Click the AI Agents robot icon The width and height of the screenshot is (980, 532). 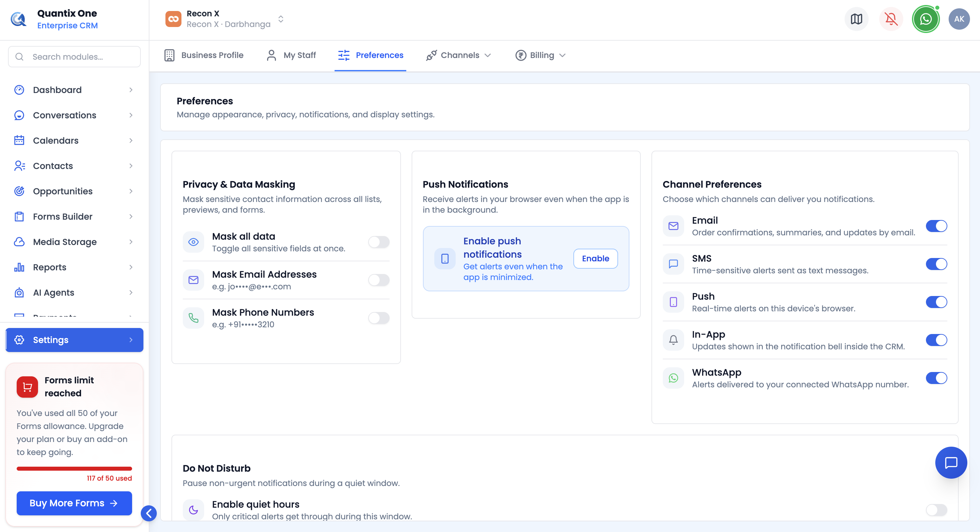point(19,293)
